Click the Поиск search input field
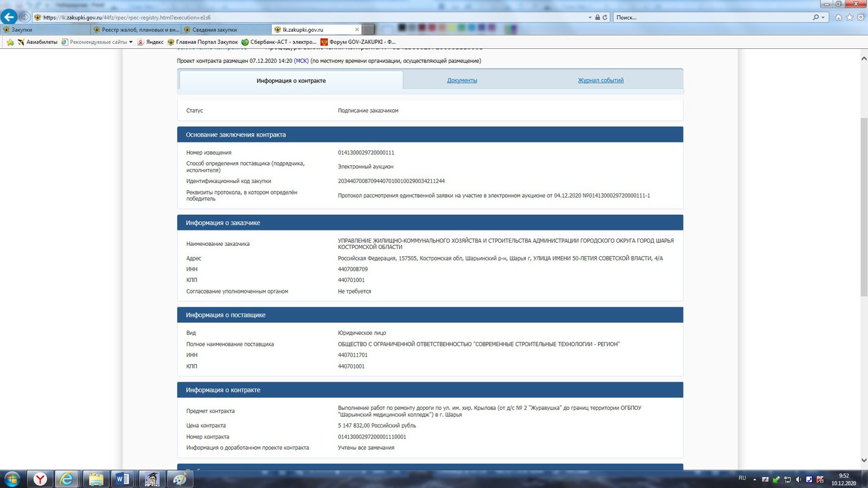 coord(712,18)
